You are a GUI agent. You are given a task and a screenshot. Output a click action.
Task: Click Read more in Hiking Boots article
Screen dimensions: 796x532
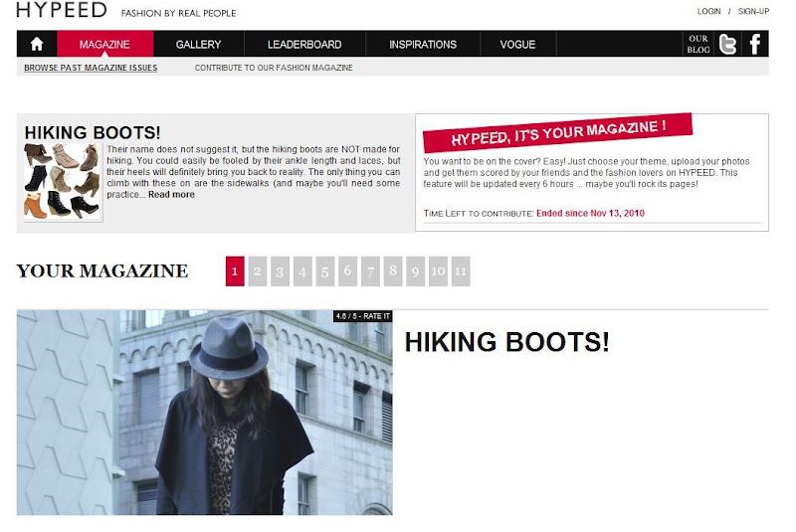pos(171,194)
